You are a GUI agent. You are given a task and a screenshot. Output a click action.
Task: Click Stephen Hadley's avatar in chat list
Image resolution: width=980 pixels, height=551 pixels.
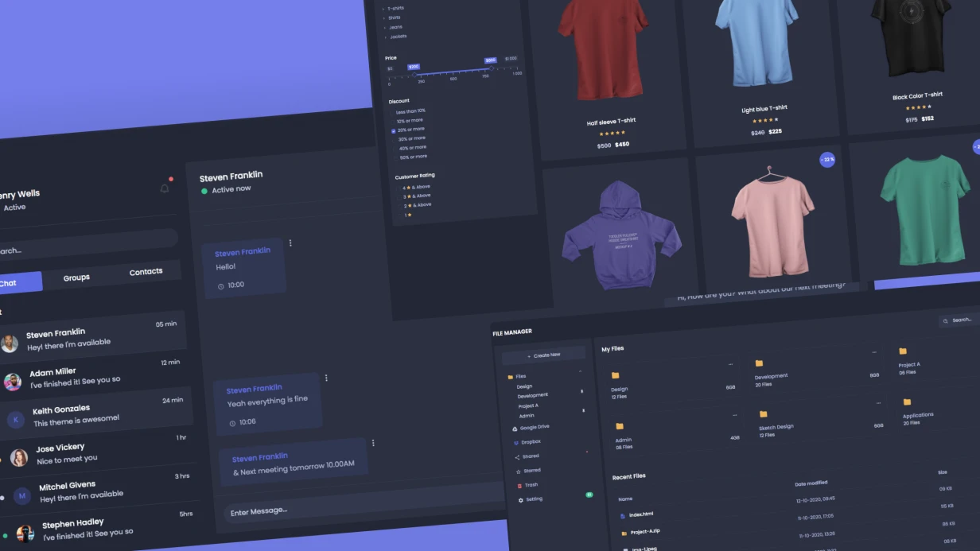[25, 533]
